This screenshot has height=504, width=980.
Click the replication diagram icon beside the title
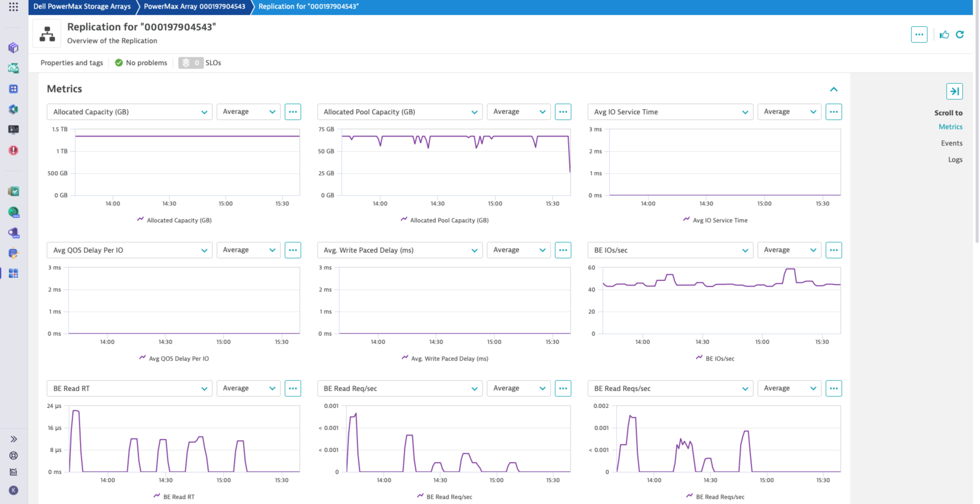(47, 33)
